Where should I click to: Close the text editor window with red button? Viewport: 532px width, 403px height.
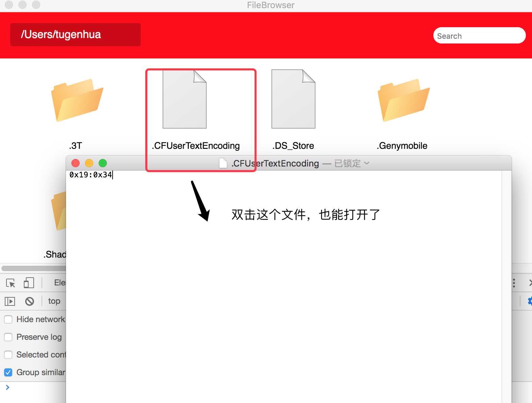(x=76, y=163)
